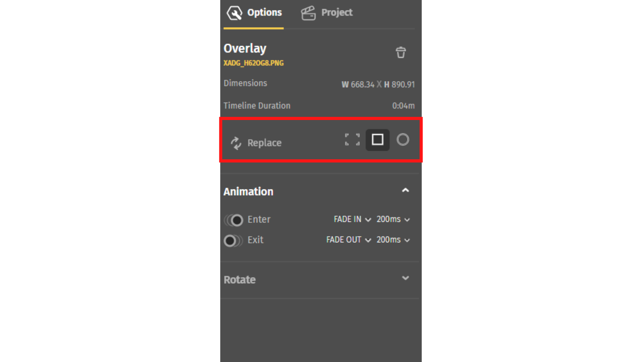The image size is (644, 362).
Task: Delete the overlay with the trash icon
Action: tap(400, 53)
